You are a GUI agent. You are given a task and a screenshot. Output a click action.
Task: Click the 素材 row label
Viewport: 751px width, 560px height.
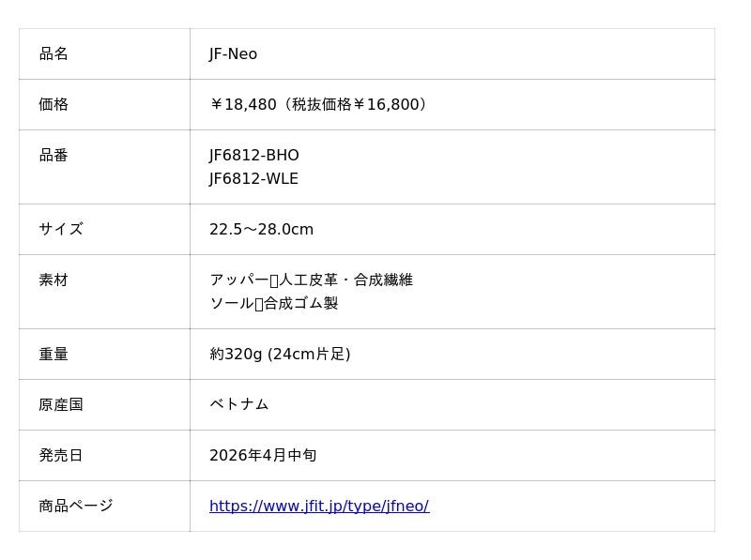(x=54, y=280)
